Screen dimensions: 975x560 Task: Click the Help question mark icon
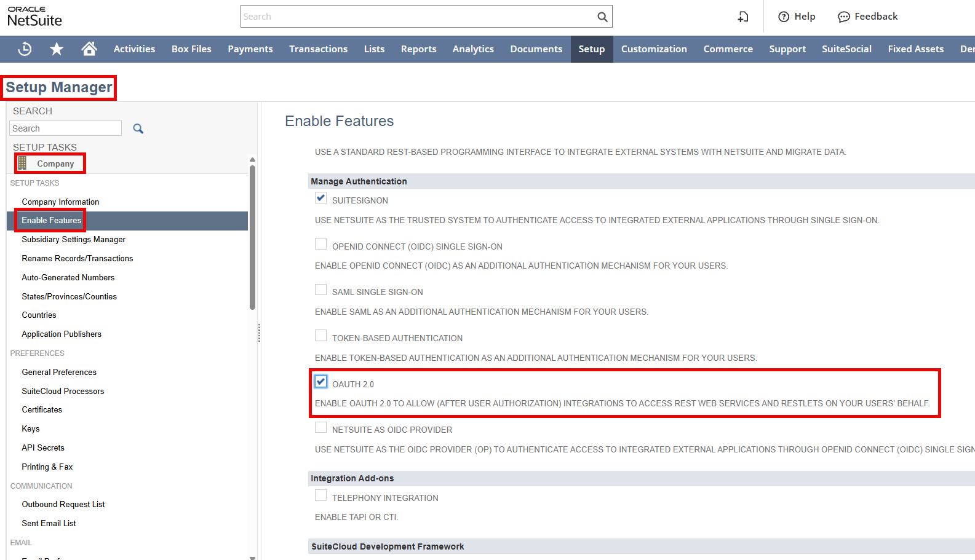click(784, 17)
